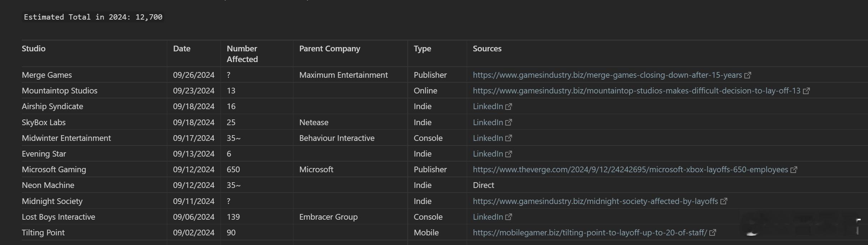This screenshot has width=868, height=245.
Task: Click external-link icon in SkyBox Labs row
Action: 509,123
